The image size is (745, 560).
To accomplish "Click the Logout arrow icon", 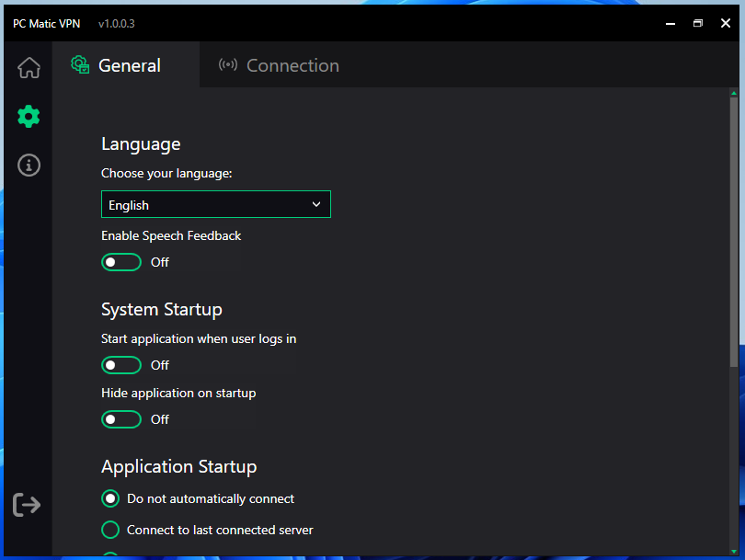I will pyautogui.click(x=27, y=504).
